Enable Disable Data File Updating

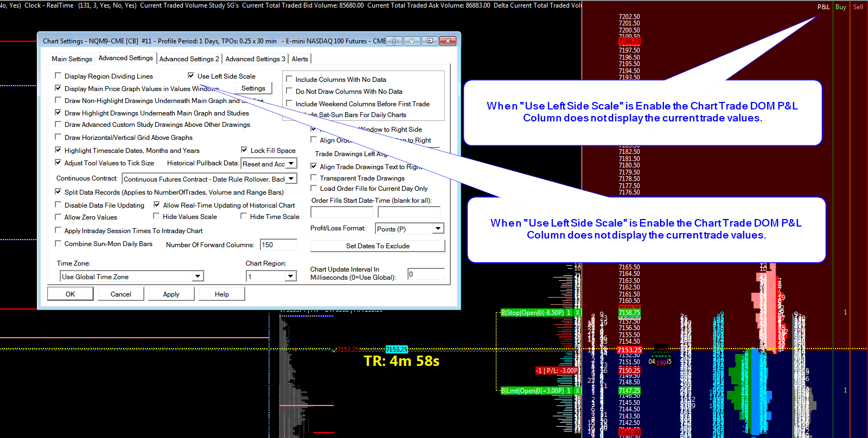[58, 205]
